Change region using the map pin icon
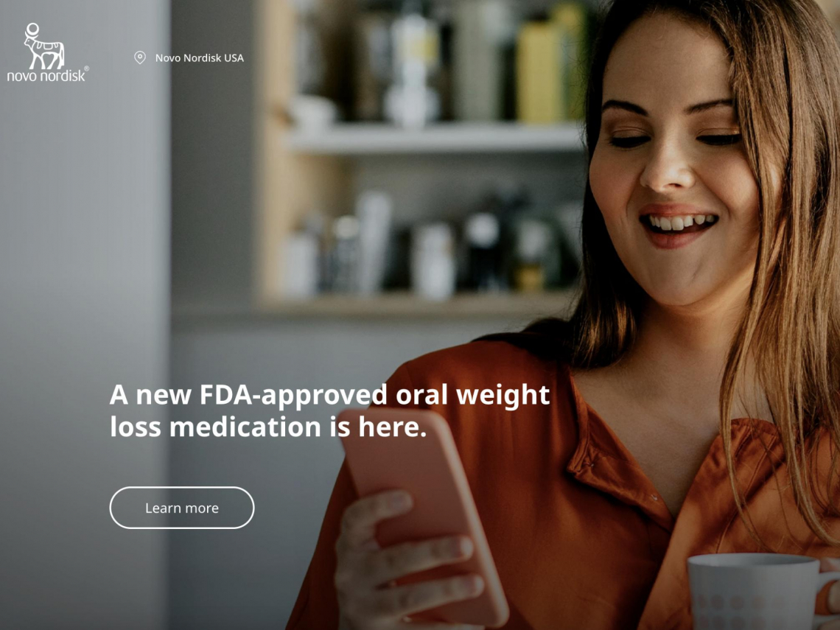 (140, 57)
